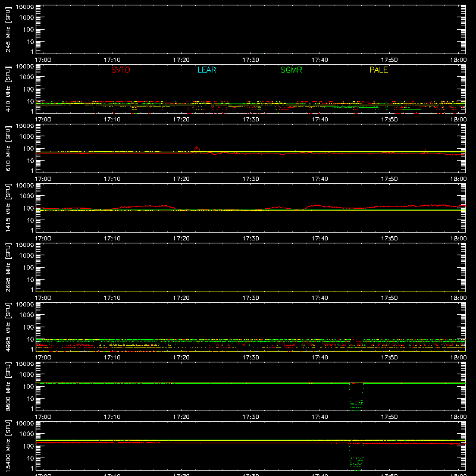Select the 245 MHz [SFU] axis title
Screen dimensions: 476x476
coord(8,29)
